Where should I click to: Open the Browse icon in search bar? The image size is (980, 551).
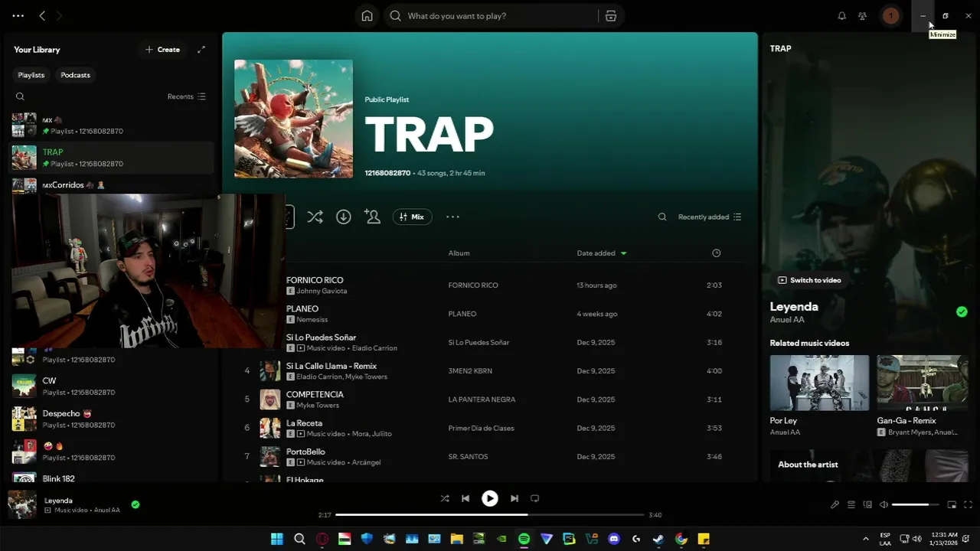610,16
